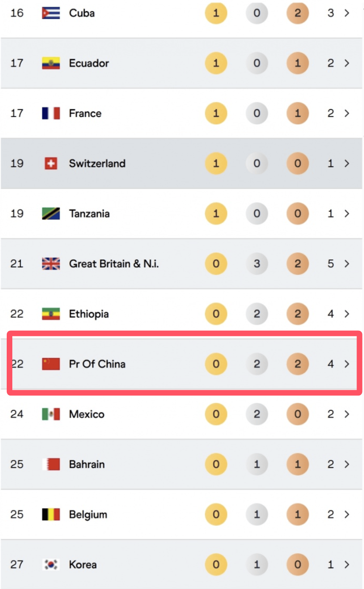Screen dimensions: 364x589
Task: Open the Pr Of China chevron
Action: [x=347, y=364]
